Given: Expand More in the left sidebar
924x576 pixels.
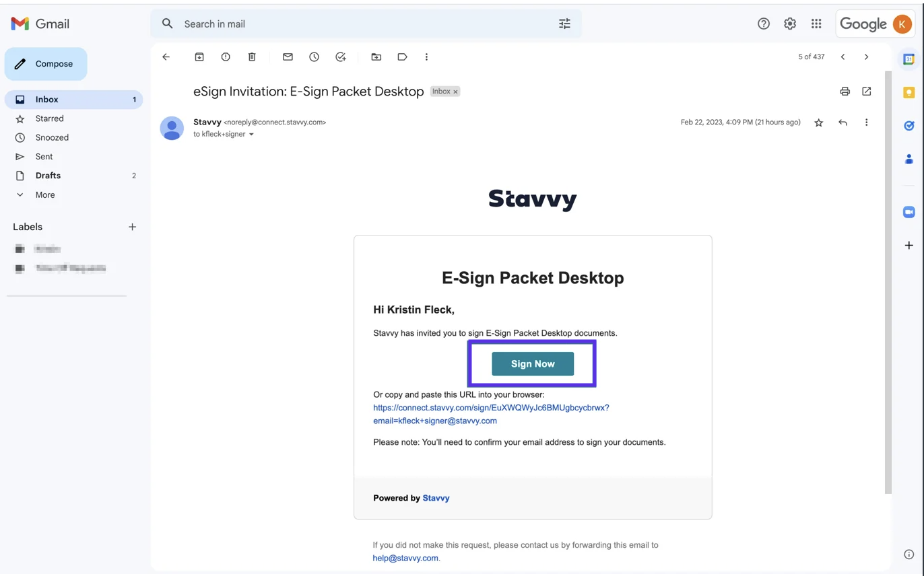Looking at the screenshot, I should coord(45,195).
